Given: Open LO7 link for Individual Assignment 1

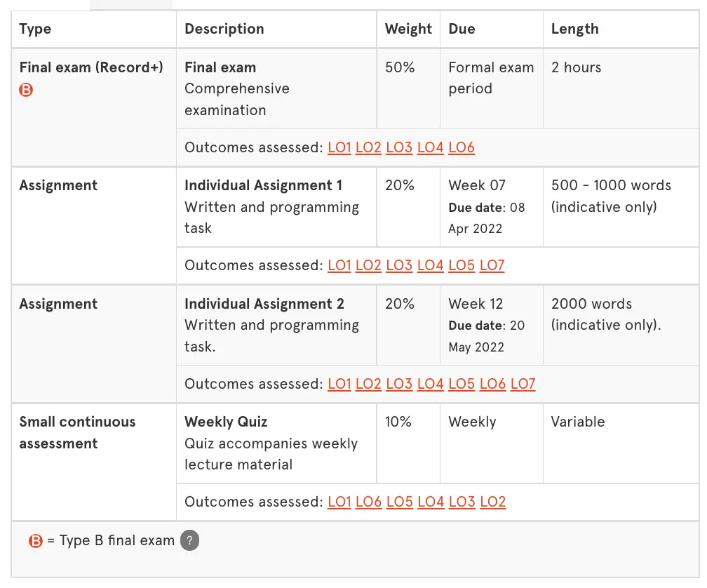Looking at the screenshot, I should 492,265.
